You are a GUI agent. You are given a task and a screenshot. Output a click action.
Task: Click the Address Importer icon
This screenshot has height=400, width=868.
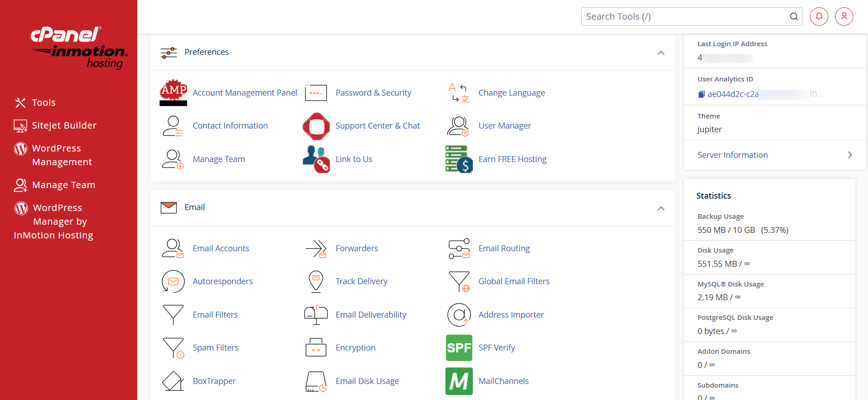pos(459,315)
